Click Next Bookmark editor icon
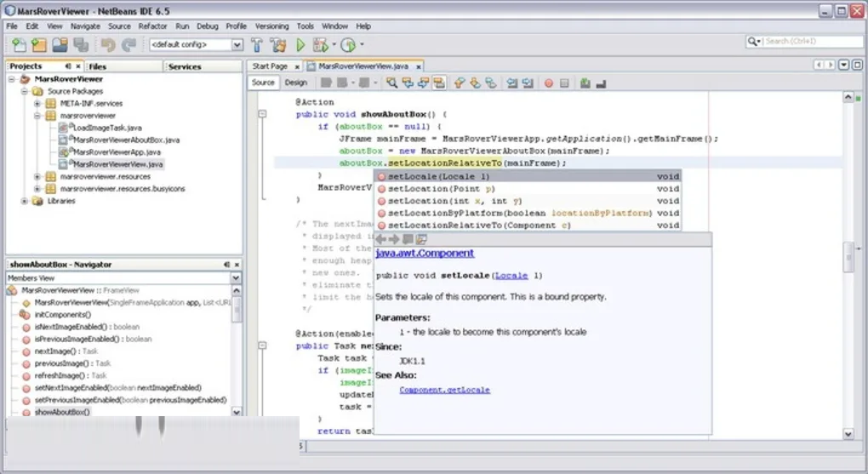Image resolution: width=868 pixels, height=474 pixels. (475, 83)
